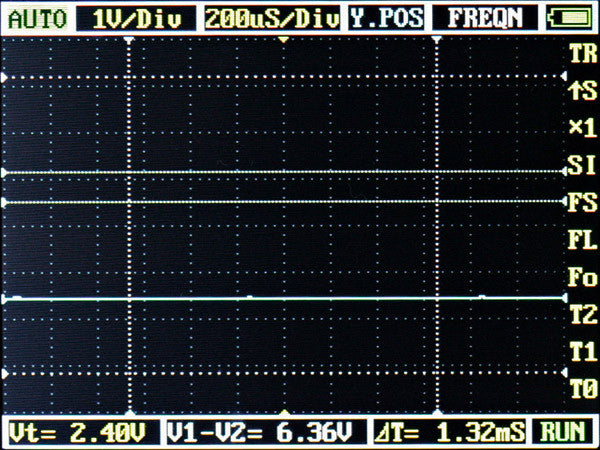Select the T2 time cursor item
The width and height of the screenshot is (600, 450).
click(581, 315)
